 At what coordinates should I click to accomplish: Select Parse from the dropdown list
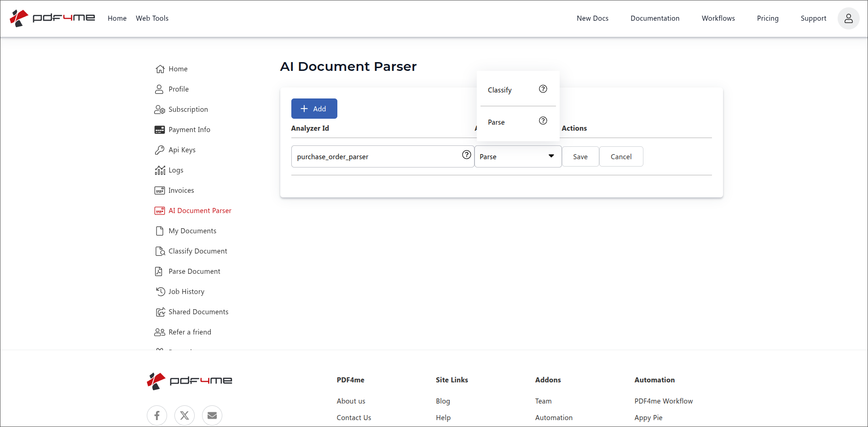[x=518, y=122]
